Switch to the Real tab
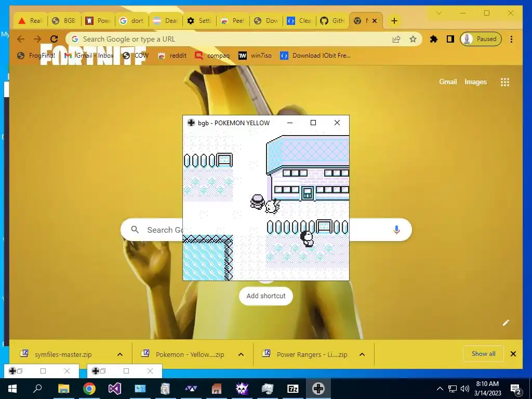This screenshot has height=399, width=532. click(x=31, y=21)
